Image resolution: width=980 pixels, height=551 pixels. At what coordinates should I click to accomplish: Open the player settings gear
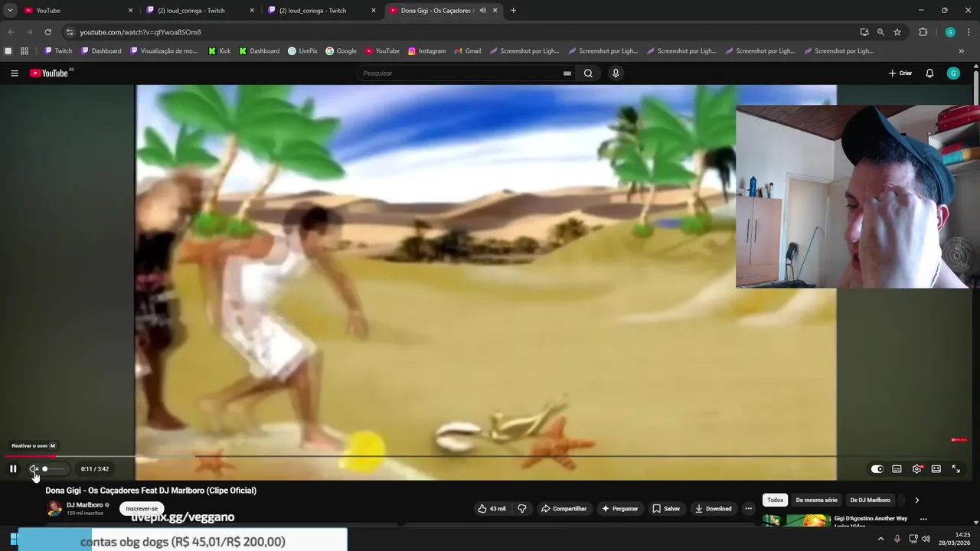coord(916,469)
